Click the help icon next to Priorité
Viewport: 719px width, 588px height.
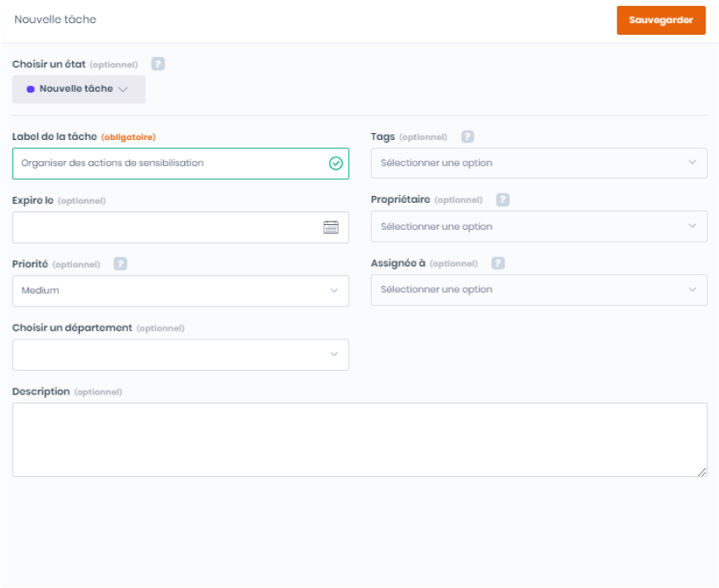(x=121, y=264)
